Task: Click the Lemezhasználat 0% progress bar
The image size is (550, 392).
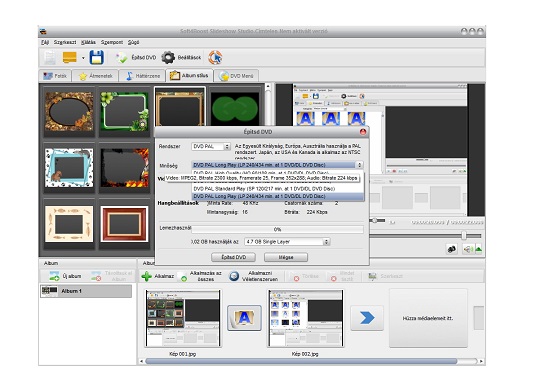Action: click(277, 229)
